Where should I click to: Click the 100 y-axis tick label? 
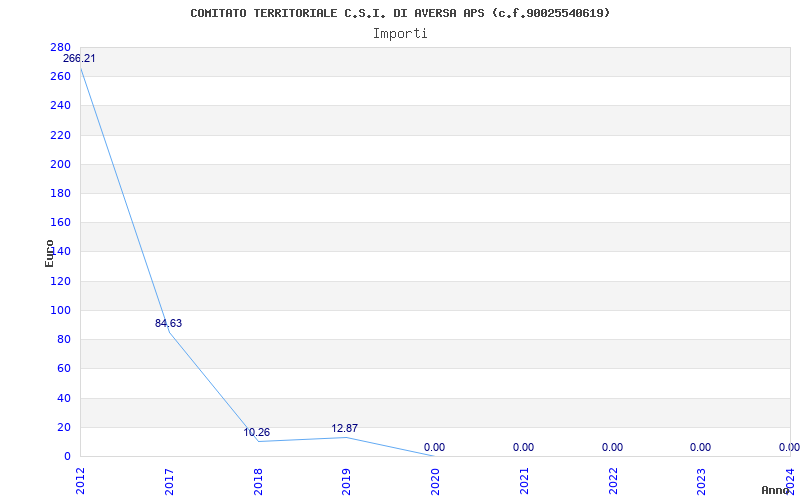[x=60, y=310]
